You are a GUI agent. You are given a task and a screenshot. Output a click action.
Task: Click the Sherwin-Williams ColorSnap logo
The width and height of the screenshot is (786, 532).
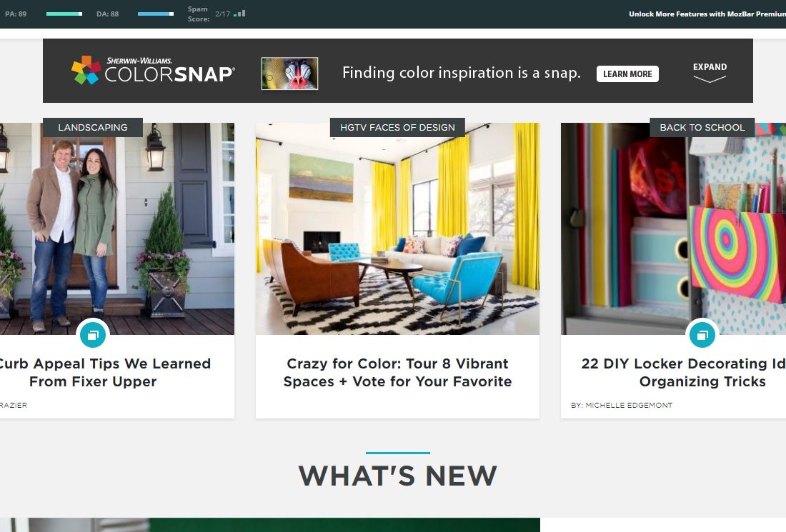tap(153, 71)
